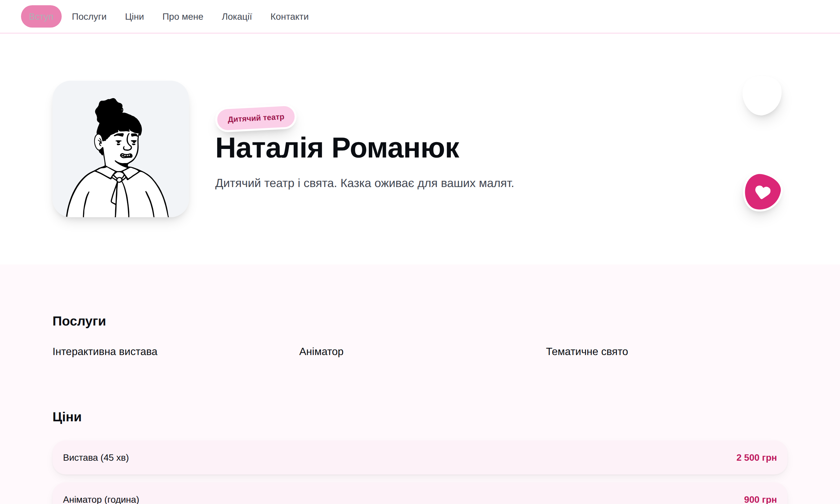840x504 pixels.
Task: Click the Наталія Романюк portrait illustration
Action: point(120,149)
